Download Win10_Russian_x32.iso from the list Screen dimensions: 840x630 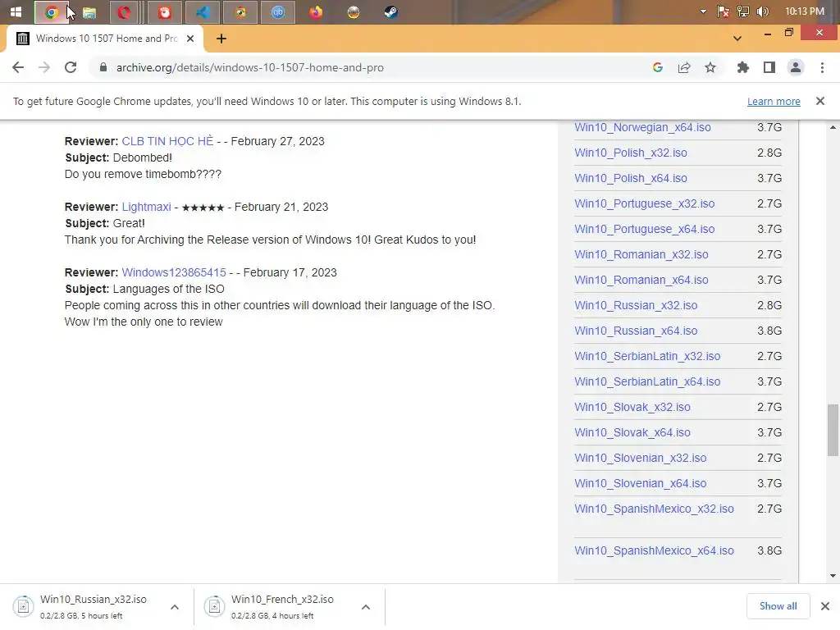(636, 305)
